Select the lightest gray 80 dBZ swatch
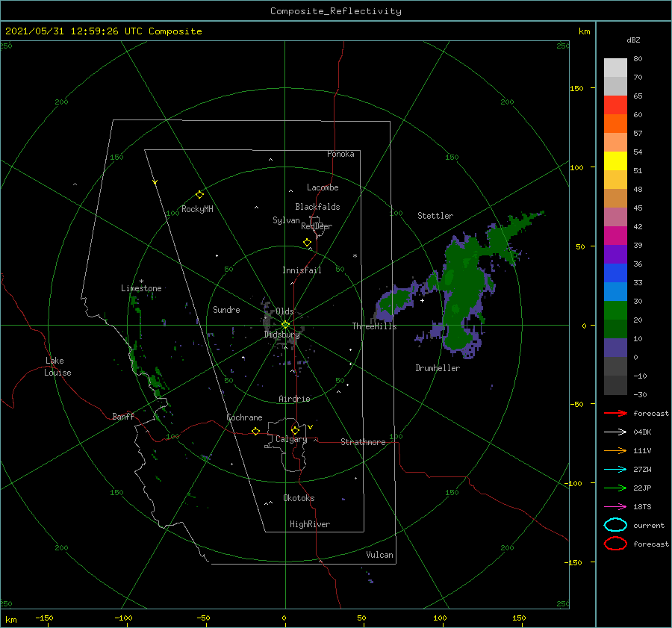 coord(615,67)
